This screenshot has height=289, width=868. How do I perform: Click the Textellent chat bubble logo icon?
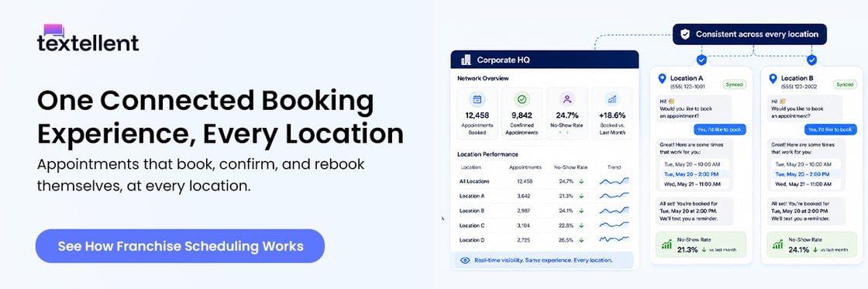pyautogui.click(x=53, y=31)
